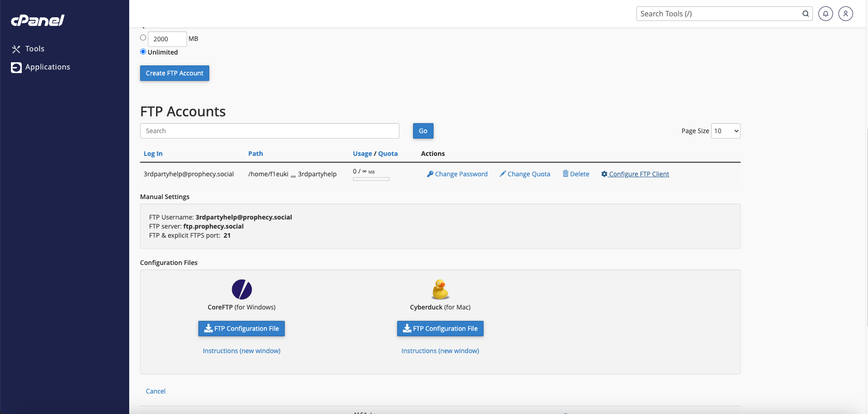Screen dimensions: 868x414
Task: Open Applications in the sidebar
Action: click(x=41, y=67)
